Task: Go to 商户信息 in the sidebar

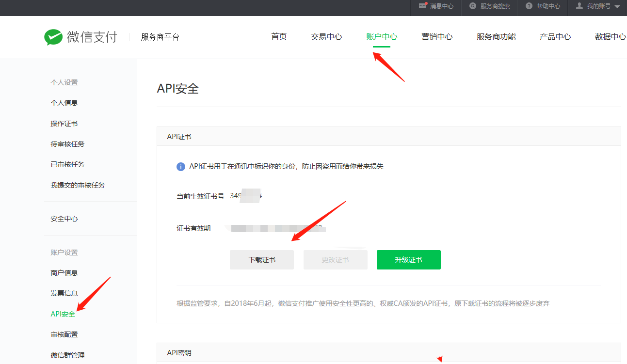Action: click(x=64, y=273)
